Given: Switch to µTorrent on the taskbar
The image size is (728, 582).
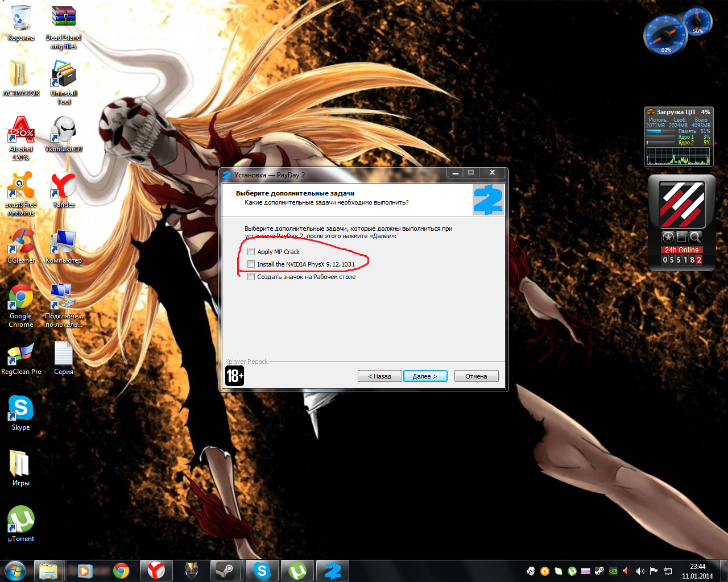Looking at the screenshot, I should coord(297,571).
